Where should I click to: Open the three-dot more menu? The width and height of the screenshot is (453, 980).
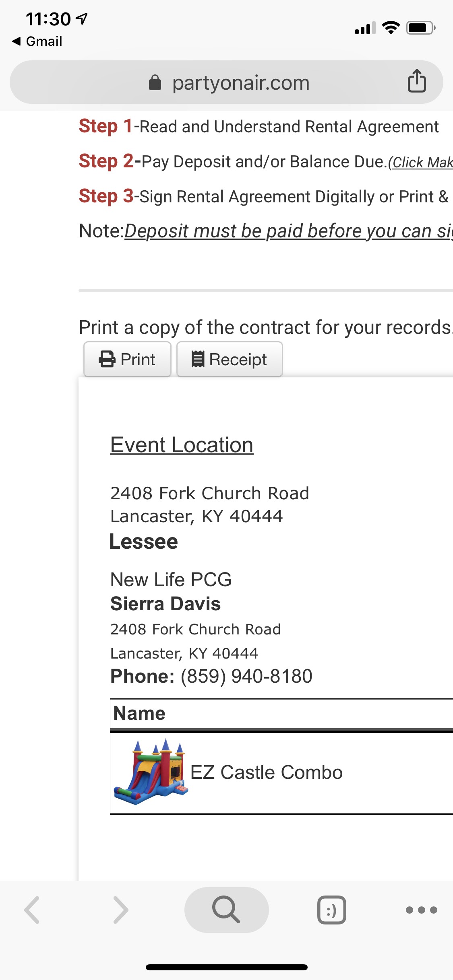click(x=421, y=910)
